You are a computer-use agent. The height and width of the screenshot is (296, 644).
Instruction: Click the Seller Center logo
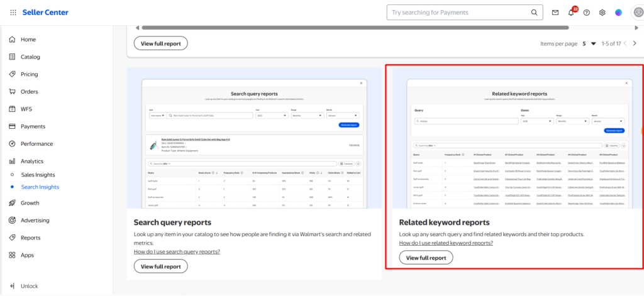point(45,13)
